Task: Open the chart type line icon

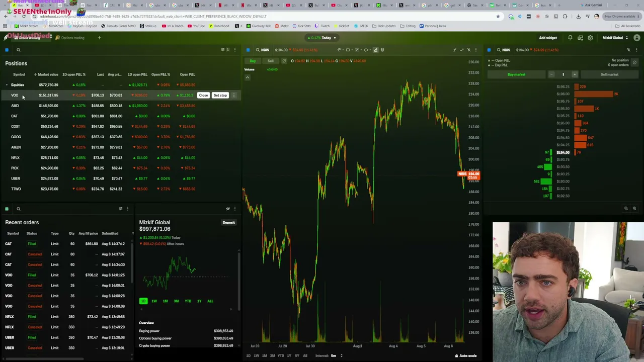Action: pos(462,50)
